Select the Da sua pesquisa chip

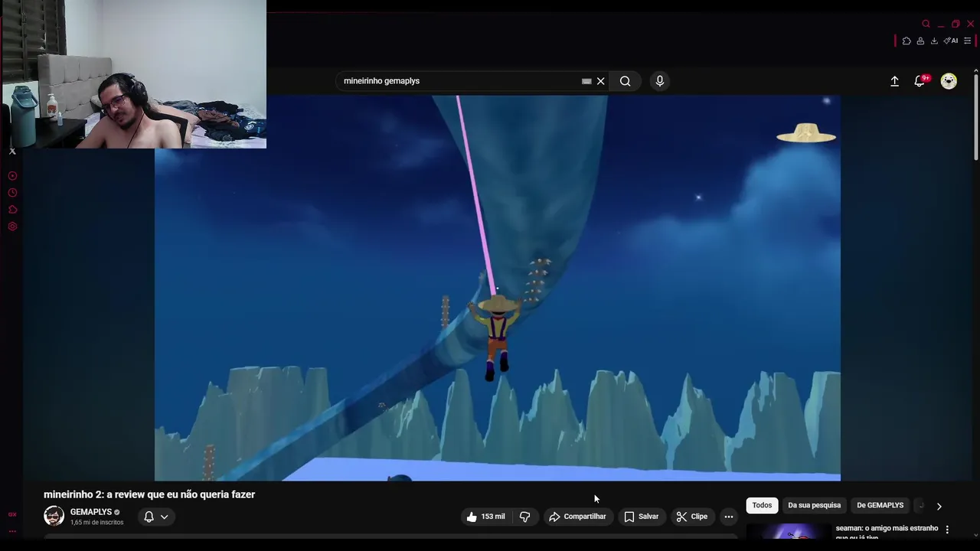[x=815, y=505]
